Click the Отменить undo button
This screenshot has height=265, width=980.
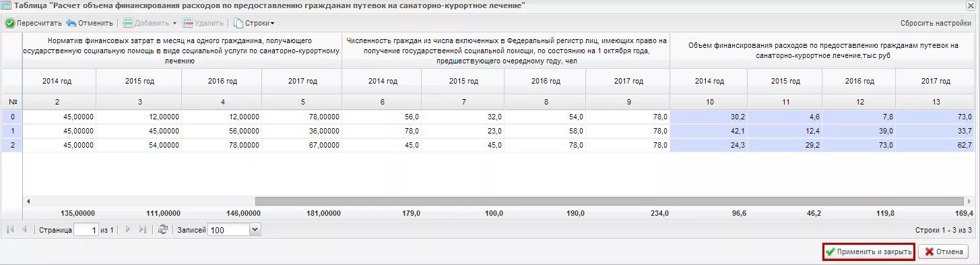click(90, 23)
